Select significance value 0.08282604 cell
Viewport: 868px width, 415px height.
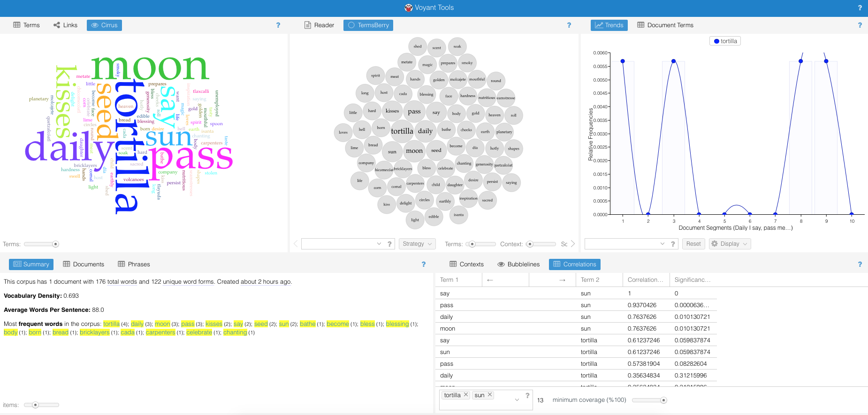(x=693, y=364)
